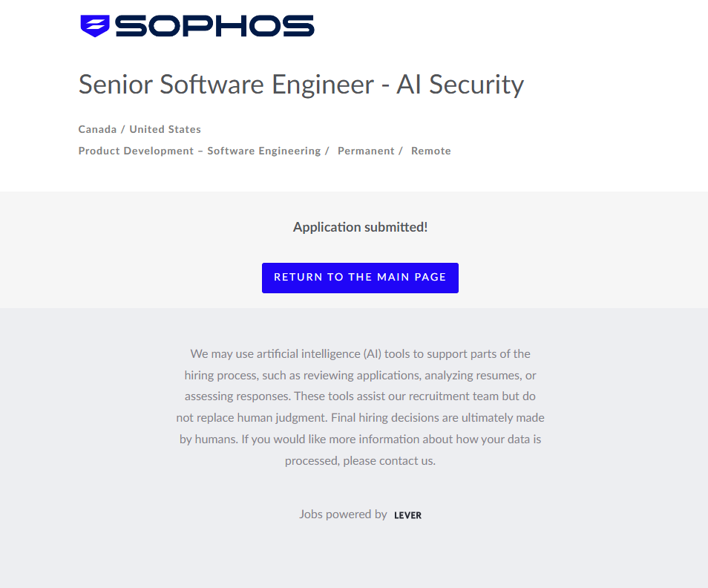The image size is (708, 588).
Task: Click the 'Final hiring decisions' sentence
Action: (x=445, y=417)
